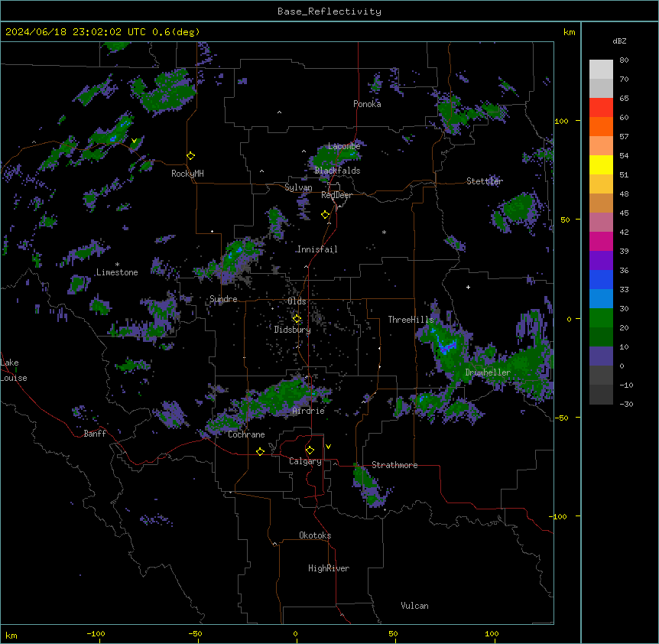This screenshot has height=644, width=659.
Task: Click the asterisk marker above Limestone label
Action: coord(117,265)
